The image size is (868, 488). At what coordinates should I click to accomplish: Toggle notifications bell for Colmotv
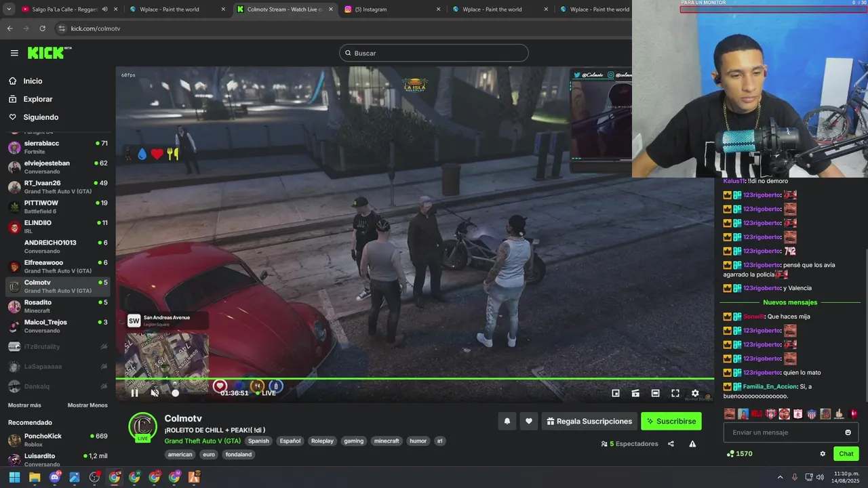point(507,421)
